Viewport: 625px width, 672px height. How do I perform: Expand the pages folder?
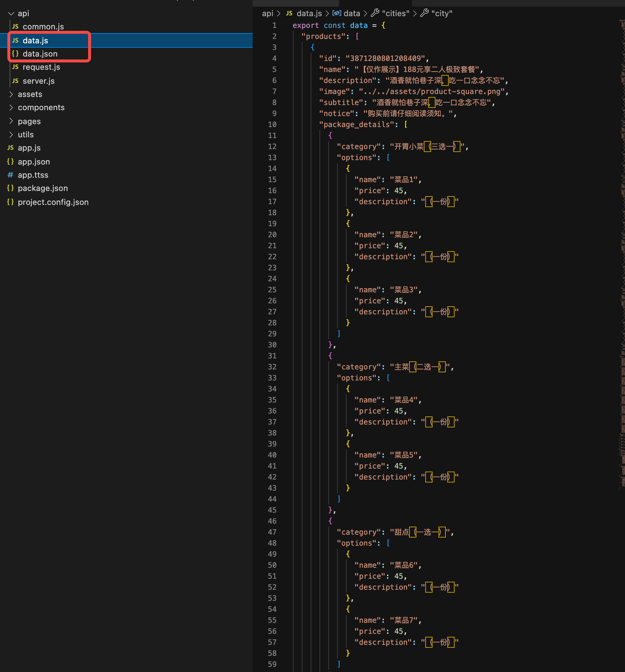(11, 121)
